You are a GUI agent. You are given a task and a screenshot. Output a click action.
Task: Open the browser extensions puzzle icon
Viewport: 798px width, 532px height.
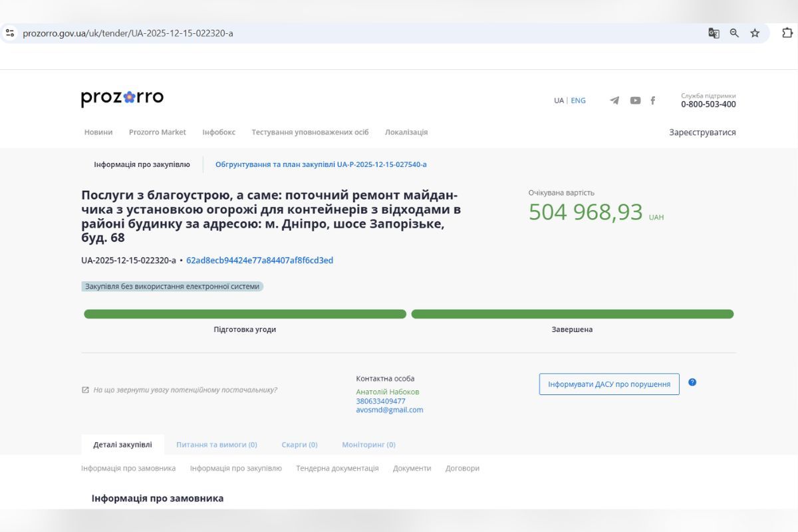pyautogui.click(x=787, y=33)
